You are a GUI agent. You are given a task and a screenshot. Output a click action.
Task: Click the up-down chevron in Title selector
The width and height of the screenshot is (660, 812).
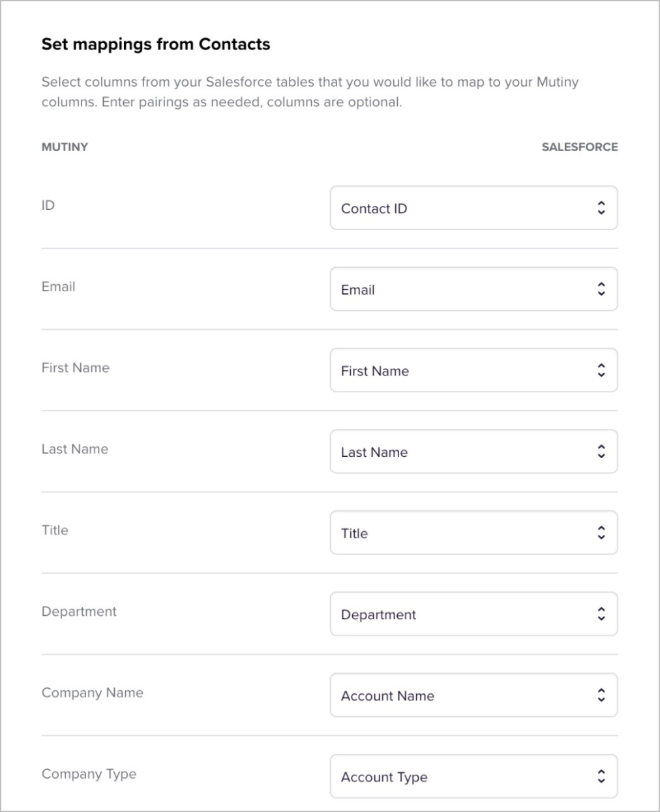(x=601, y=533)
